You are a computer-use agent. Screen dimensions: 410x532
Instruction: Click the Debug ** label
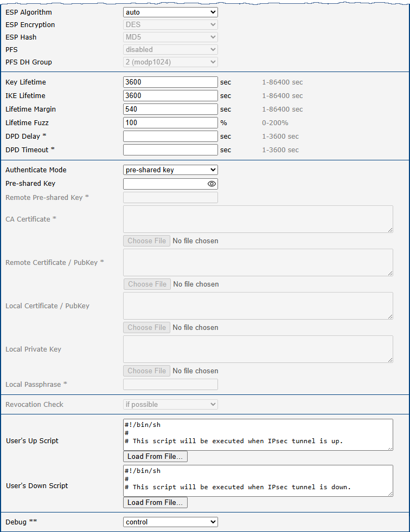[x=21, y=522]
